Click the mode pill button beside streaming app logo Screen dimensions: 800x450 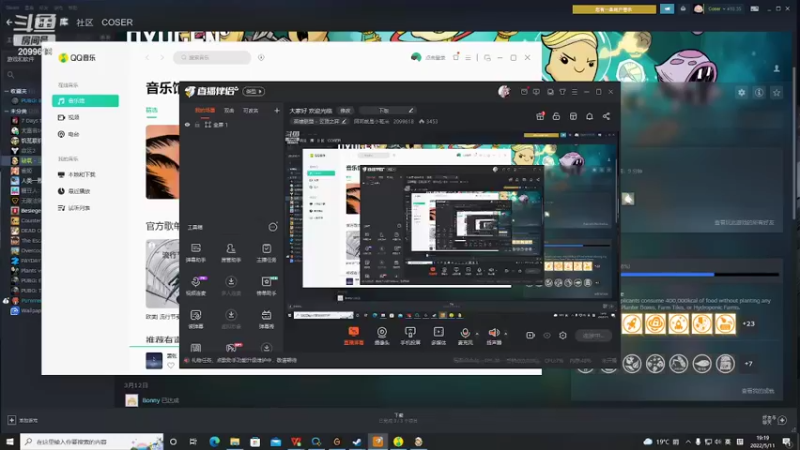[x=254, y=91]
